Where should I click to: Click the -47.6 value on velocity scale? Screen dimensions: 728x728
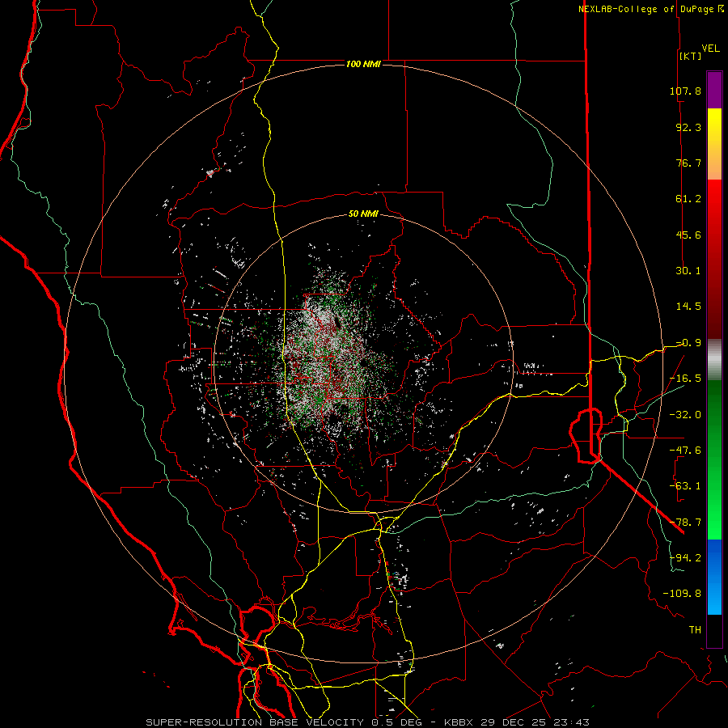(x=685, y=451)
